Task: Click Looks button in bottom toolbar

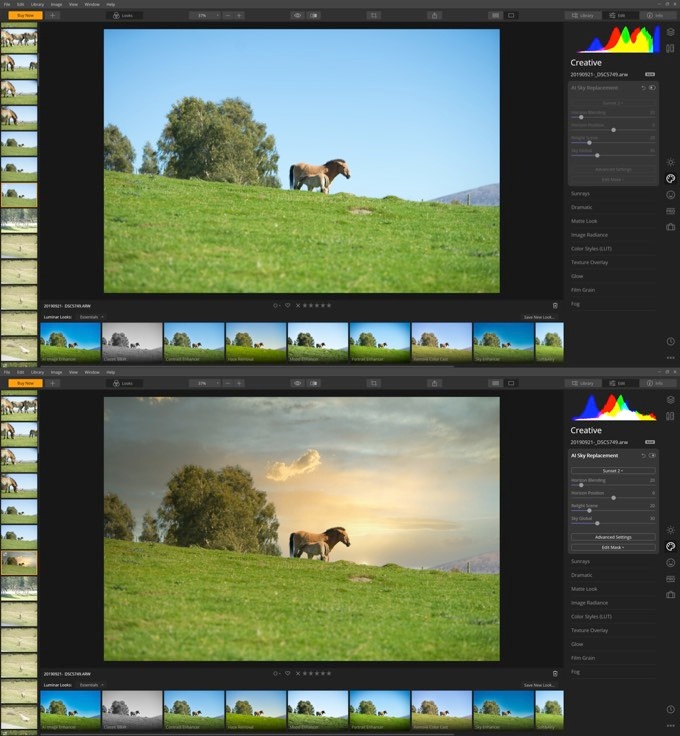Action: tap(123, 383)
